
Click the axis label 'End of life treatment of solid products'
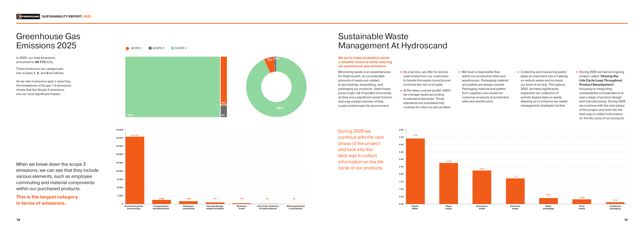pyautogui.click(x=268, y=207)
